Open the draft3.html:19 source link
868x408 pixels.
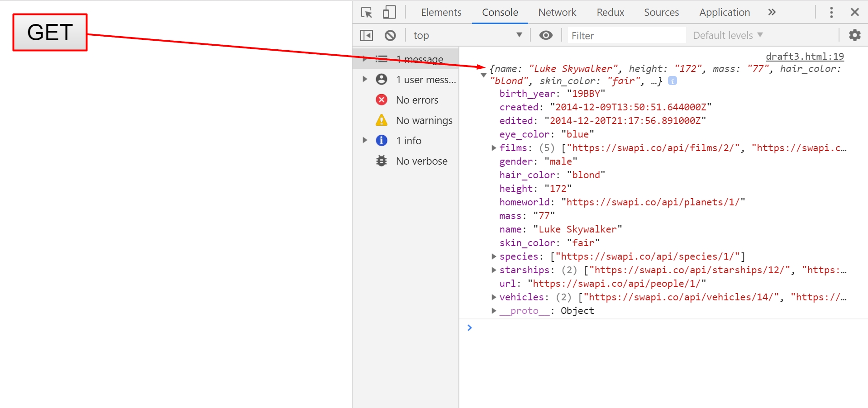[x=805, y=56]
